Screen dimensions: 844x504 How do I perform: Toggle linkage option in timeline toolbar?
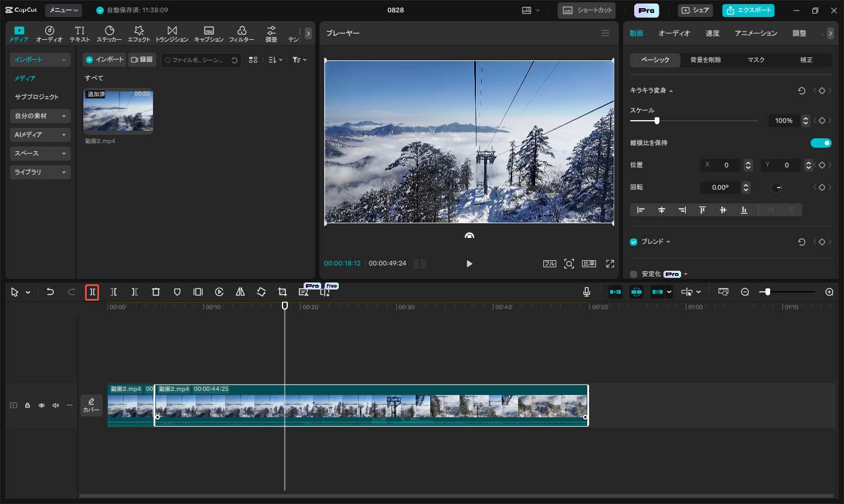658,292
